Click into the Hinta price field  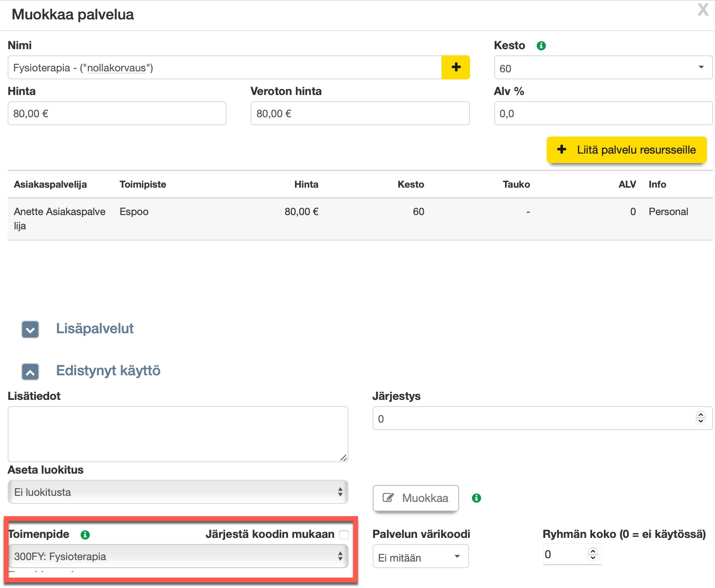click(x=117, y=113)
